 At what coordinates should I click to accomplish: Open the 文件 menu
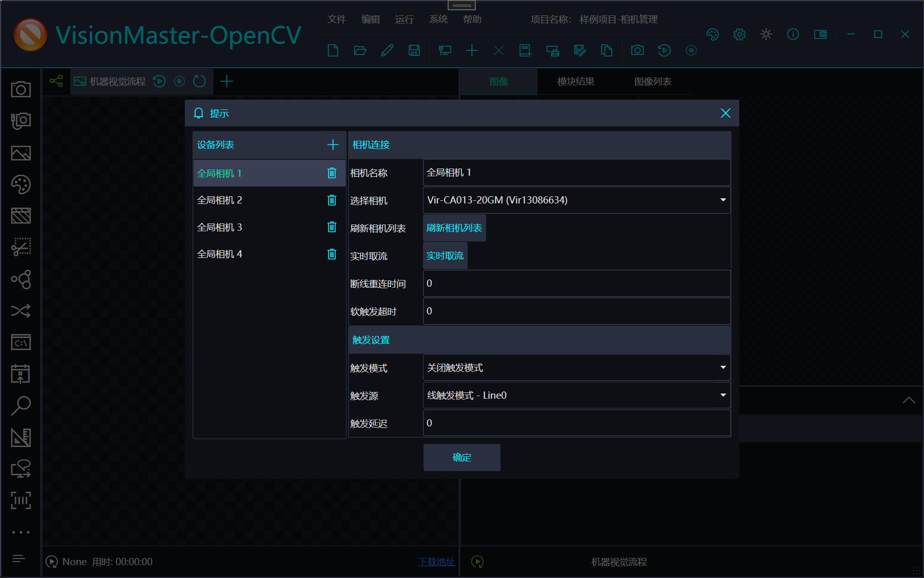[337, 19]
